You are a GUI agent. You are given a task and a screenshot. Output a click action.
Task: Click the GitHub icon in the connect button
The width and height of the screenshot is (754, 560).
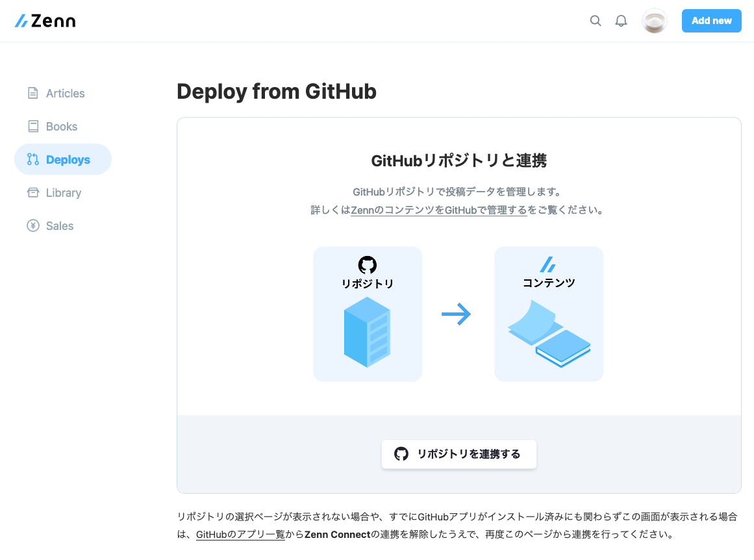pyautogui.click(x=401, y=453)
